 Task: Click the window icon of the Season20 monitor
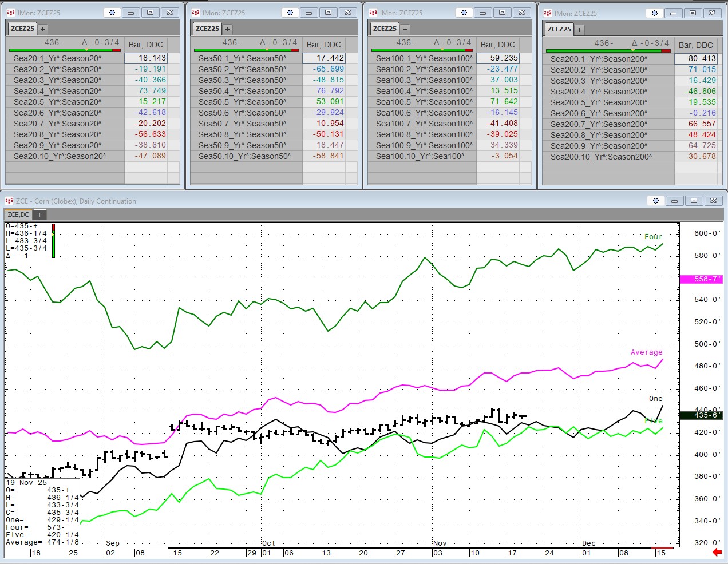tap(11, 13)
